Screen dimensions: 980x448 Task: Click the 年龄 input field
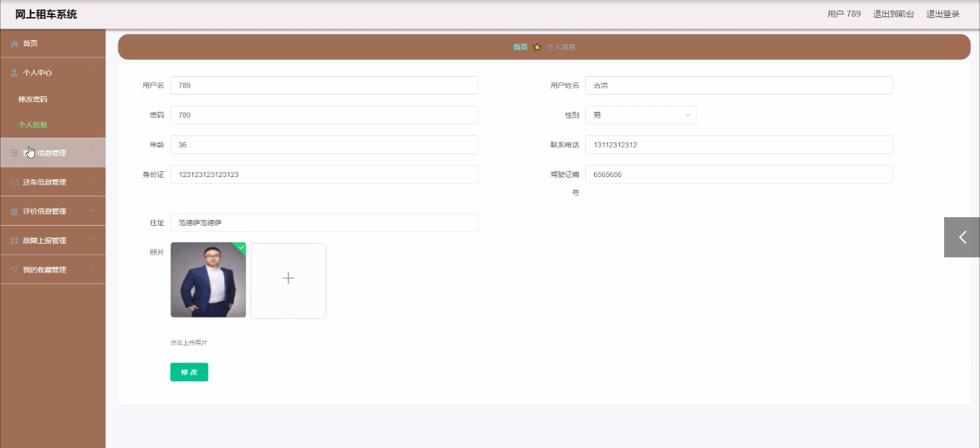click(x=324, y=145)
